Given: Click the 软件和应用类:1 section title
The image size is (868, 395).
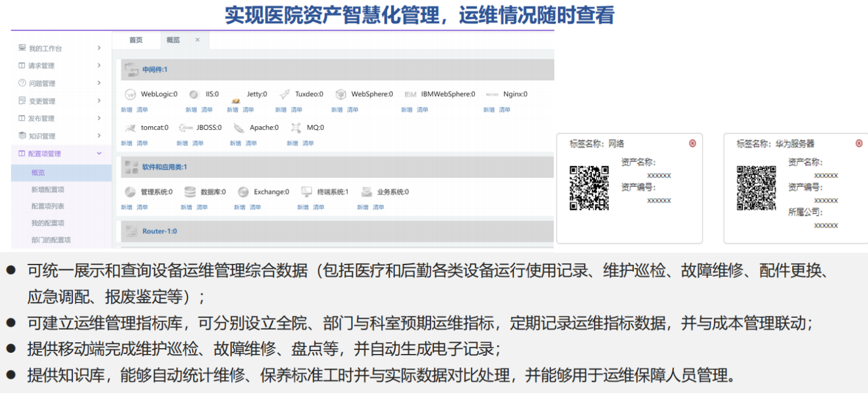Looking at the screenshot, I should (x=164, y=167).
